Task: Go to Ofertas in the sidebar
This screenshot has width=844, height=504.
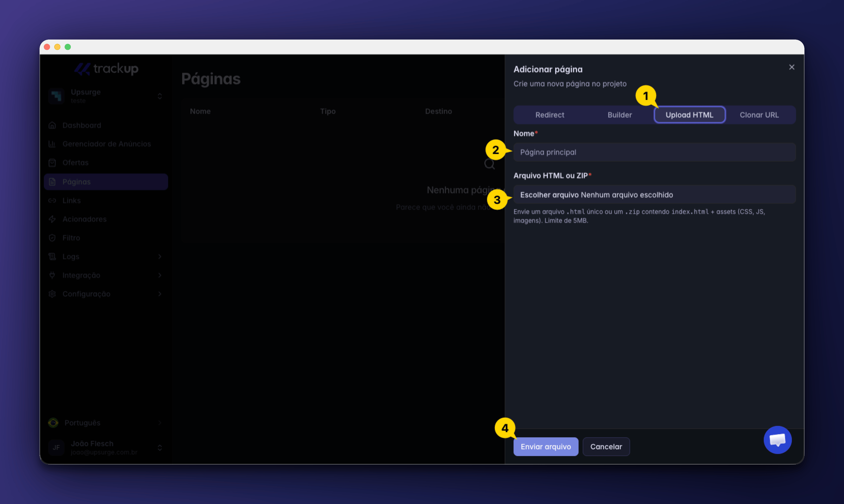Action: pyautogui.click(x=106, y=163)
